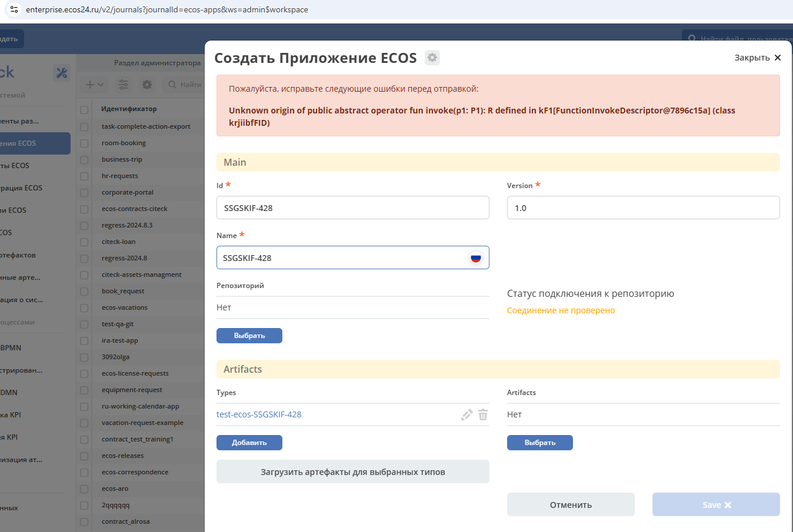
Task: Open the plus create dropdown in journal toolbar
Action: click(x=94, y=85)
